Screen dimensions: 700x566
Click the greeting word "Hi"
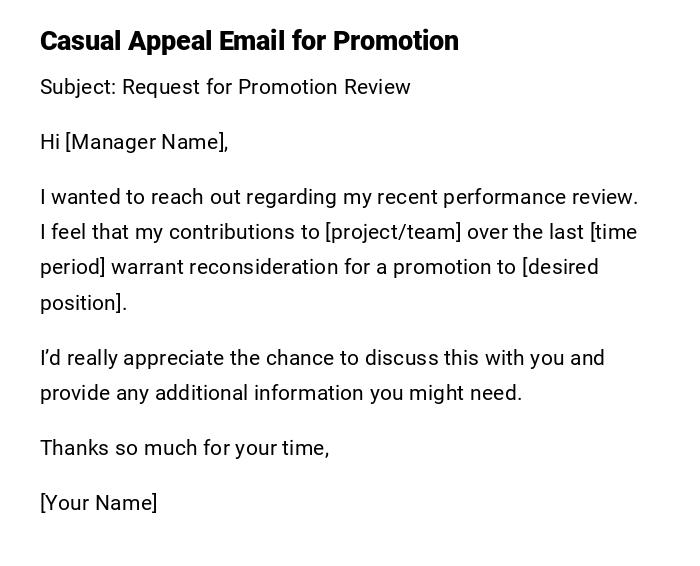[50, 142]
